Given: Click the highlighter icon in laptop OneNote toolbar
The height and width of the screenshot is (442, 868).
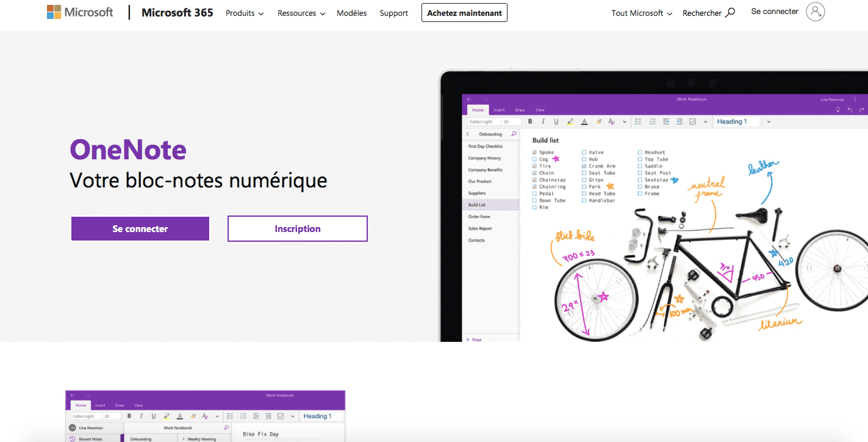Looking at the screenshot, I should click(x=570, y=121).
